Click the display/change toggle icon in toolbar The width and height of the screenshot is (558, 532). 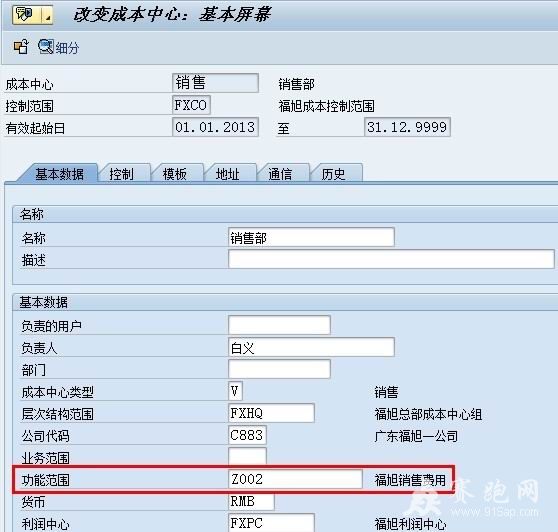point(21,47)
